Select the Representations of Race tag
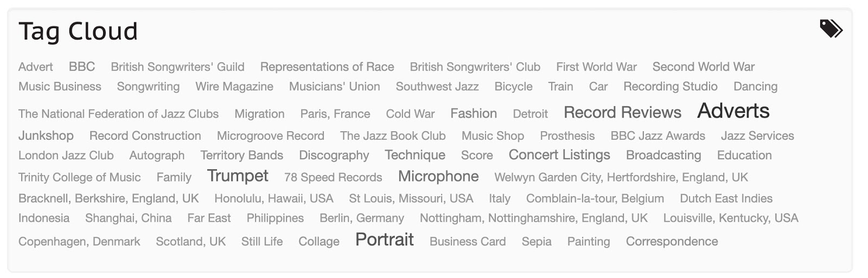Screen dimensions: 868x278 (327, 67)
